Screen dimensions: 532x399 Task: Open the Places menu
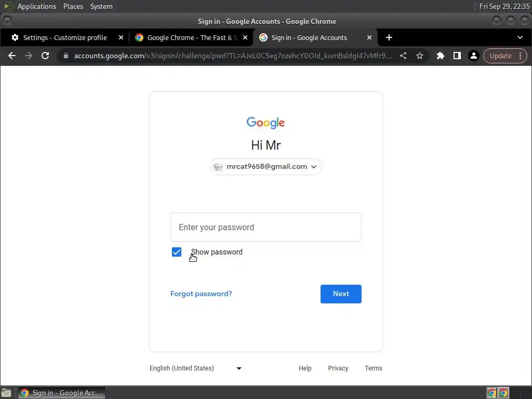coord(73,6)
